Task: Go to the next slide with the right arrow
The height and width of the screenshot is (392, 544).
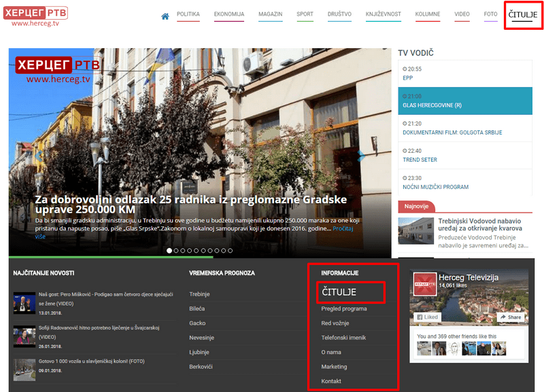Action: click(x=362, y=156)
